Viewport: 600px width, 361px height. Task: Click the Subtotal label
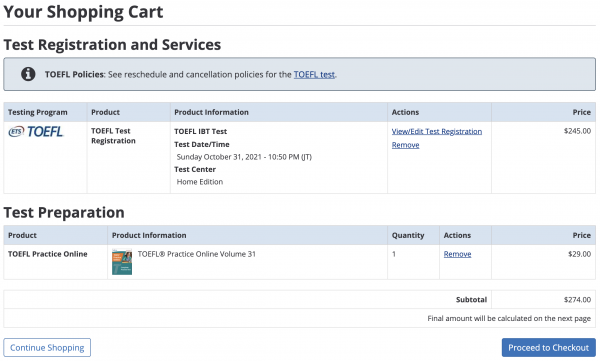click(471, 300)
